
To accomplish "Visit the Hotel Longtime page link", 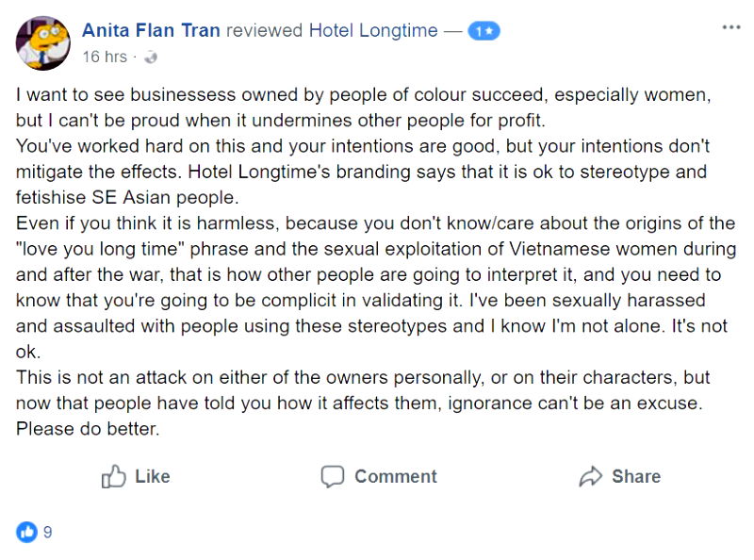I will tap(373, 30).
